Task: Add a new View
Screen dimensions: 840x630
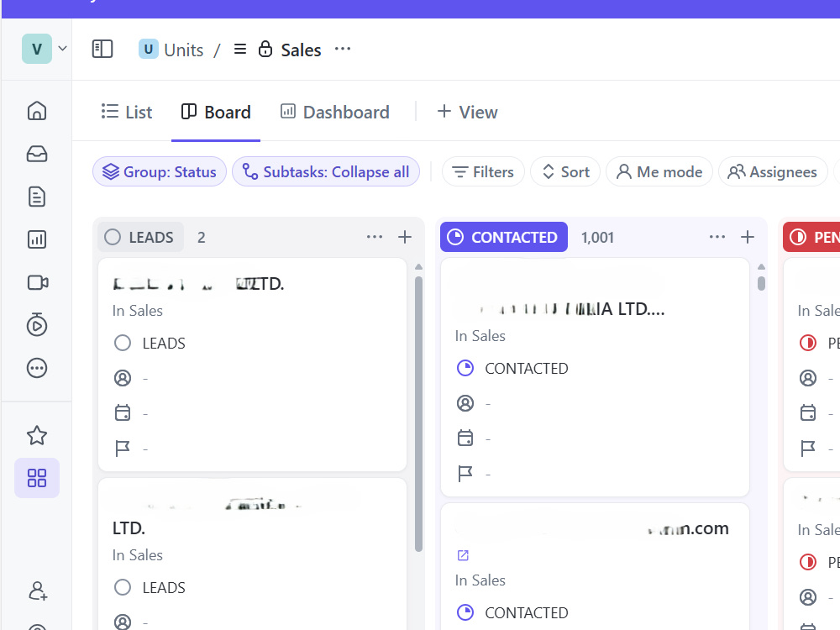Action: tap(467, 112)
